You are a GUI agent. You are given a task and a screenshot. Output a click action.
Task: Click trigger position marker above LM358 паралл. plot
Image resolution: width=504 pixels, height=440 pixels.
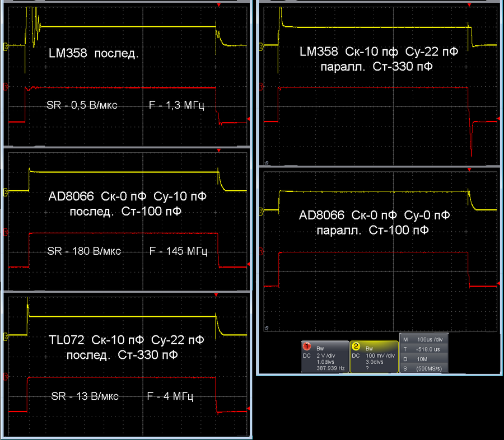point(469,5)
